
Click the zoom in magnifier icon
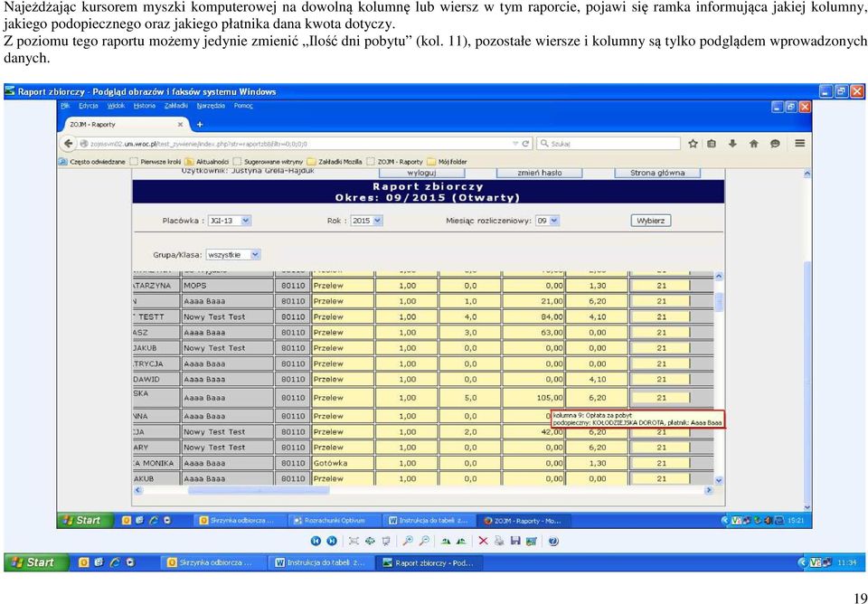[408, 541]
